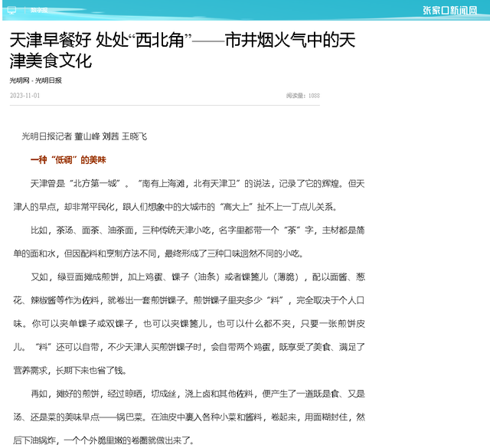Screen dimensions: 490x448
Task: Click the red subheading 一种“低调”的美味
Action: tap(68, 160)
